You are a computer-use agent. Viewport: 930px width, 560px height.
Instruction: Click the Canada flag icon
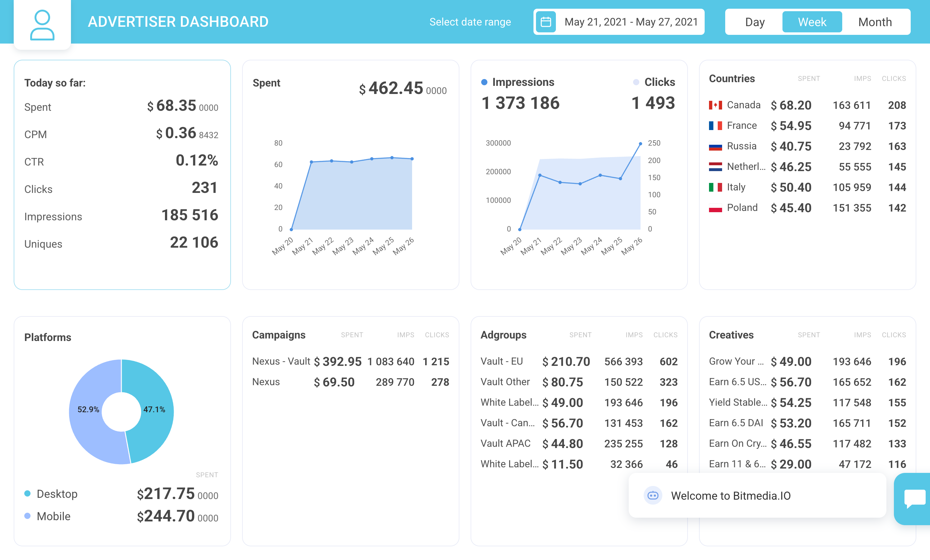tap(715, 105)
